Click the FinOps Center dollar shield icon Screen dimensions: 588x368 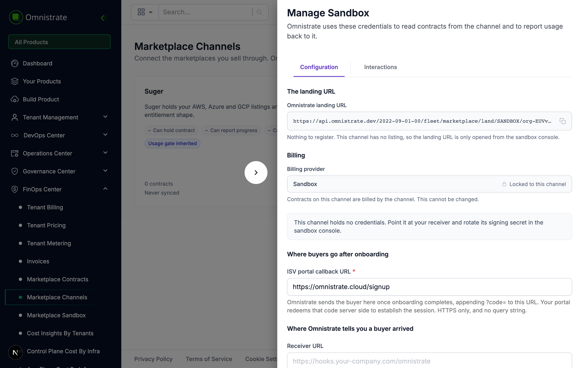tap(14, 189)
